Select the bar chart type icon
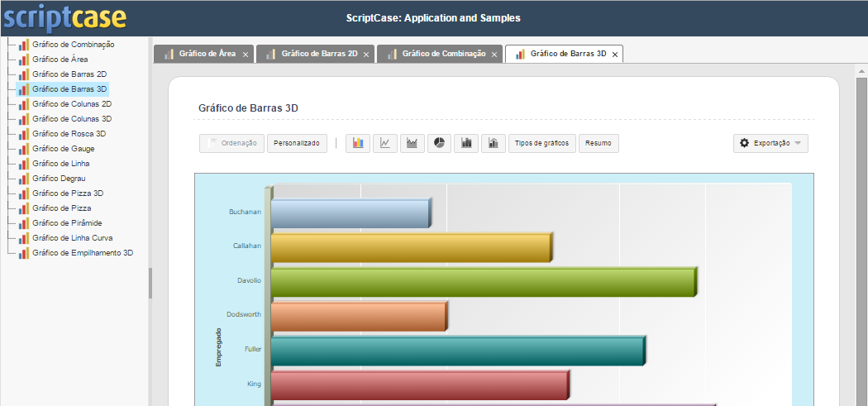868x406 pixels. (x=358, y=143)
